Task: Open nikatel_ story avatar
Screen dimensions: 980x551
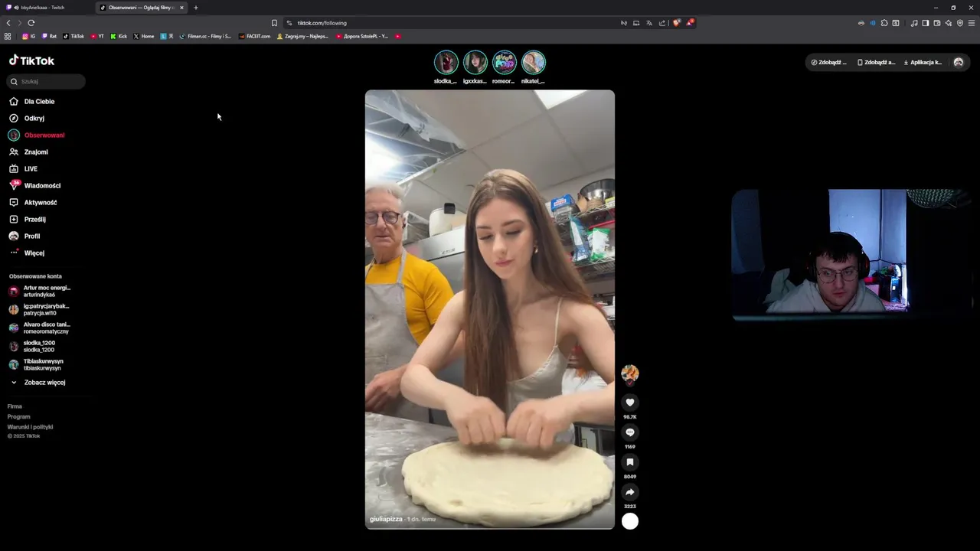Action: [533, 62]
